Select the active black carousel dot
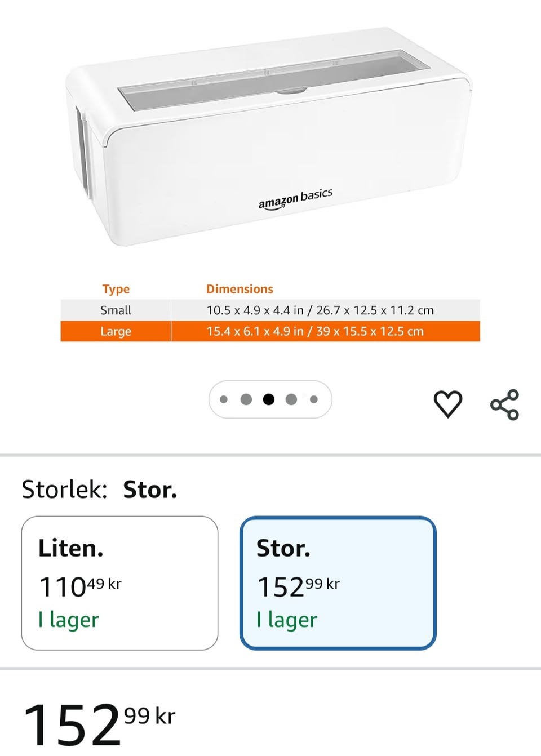 coord(269,399)
